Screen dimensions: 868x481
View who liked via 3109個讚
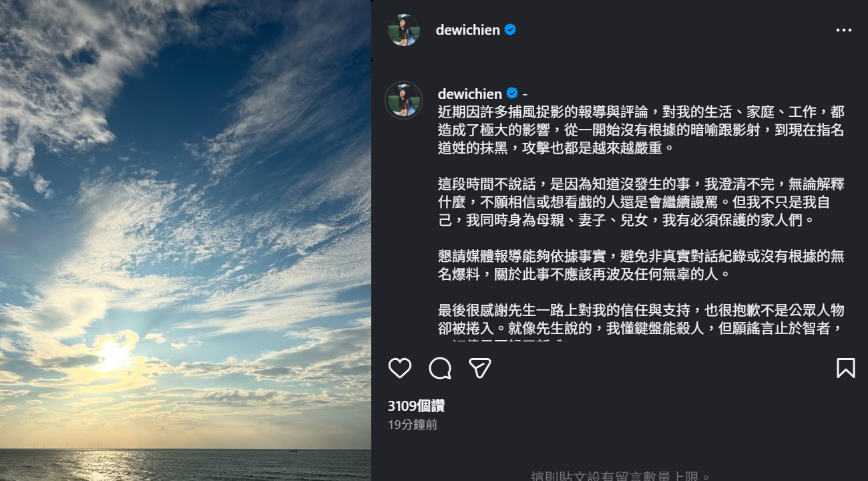coord(416,406)
